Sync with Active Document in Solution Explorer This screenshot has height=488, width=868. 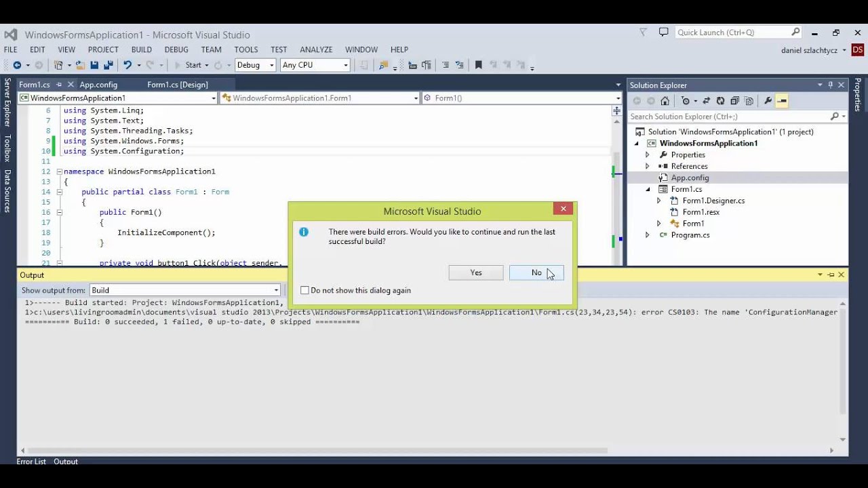pos(706,101)
